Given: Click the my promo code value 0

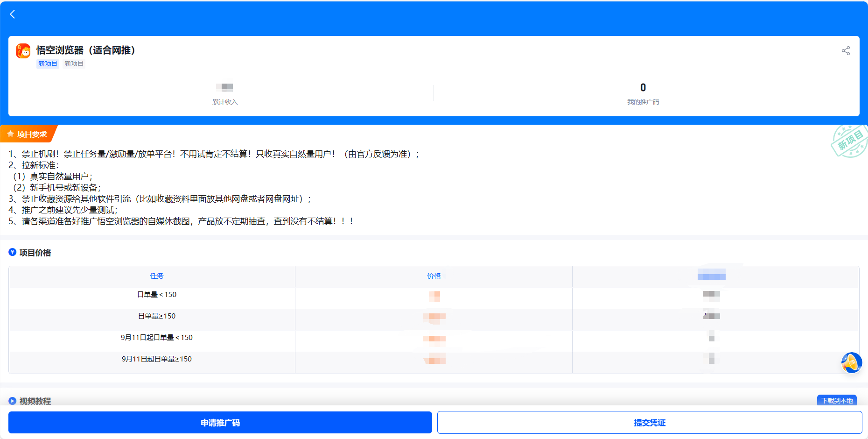Looking at the screenshot, I should (643, 87).
